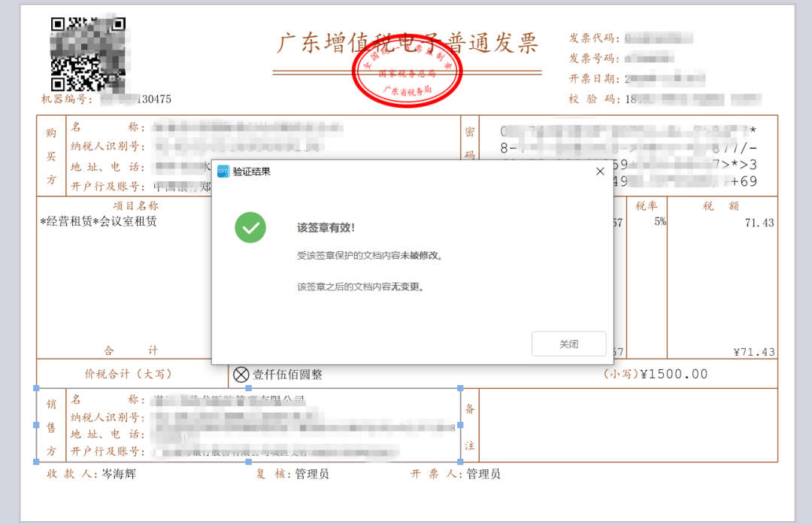Click the 验证结果 dialog title text

tap(252, 171)
